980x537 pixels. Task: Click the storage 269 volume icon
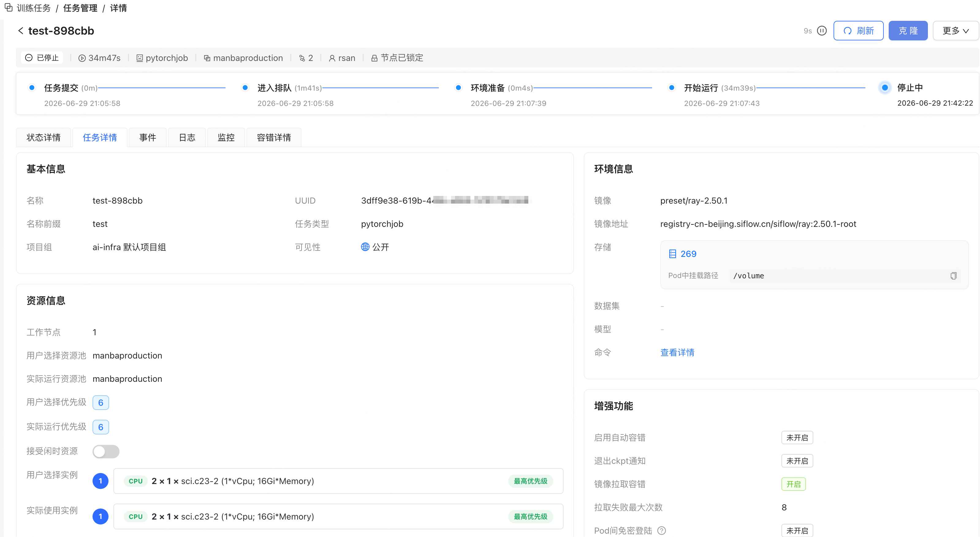(673, 254)
